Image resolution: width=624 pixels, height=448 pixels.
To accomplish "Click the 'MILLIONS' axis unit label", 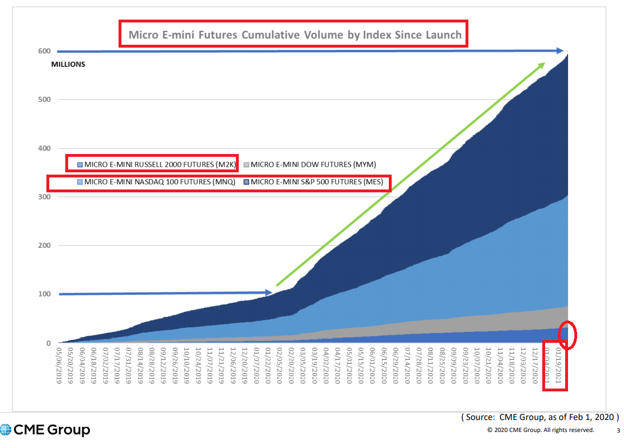I will [68, 64].
